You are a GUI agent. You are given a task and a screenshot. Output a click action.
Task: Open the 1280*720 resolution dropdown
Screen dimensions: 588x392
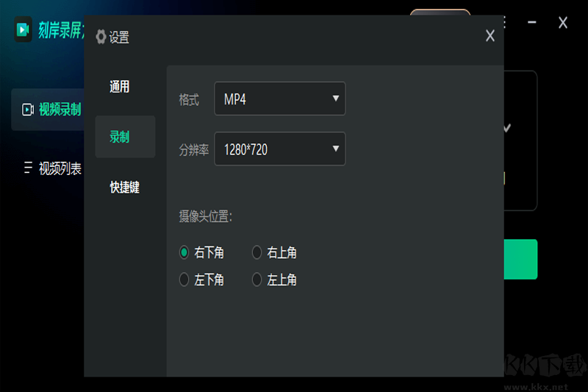point(280,149)
